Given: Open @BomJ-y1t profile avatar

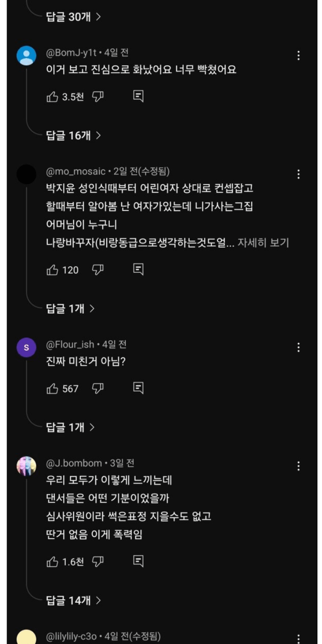Looking at the screenshot, I should pos(27,56).
